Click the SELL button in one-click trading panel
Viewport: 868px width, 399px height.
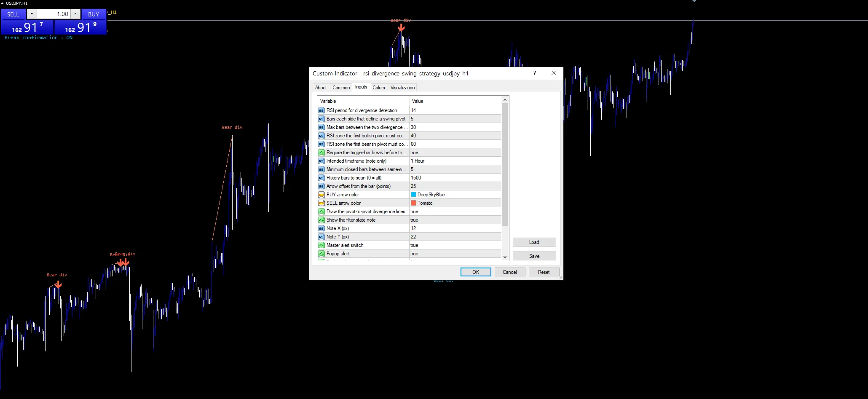(13, 14)
